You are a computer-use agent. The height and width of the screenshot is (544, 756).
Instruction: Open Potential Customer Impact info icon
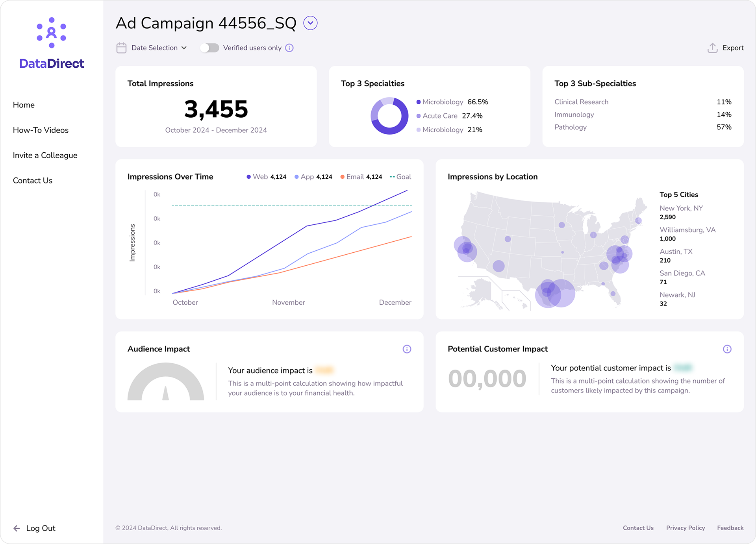point(727,349)
